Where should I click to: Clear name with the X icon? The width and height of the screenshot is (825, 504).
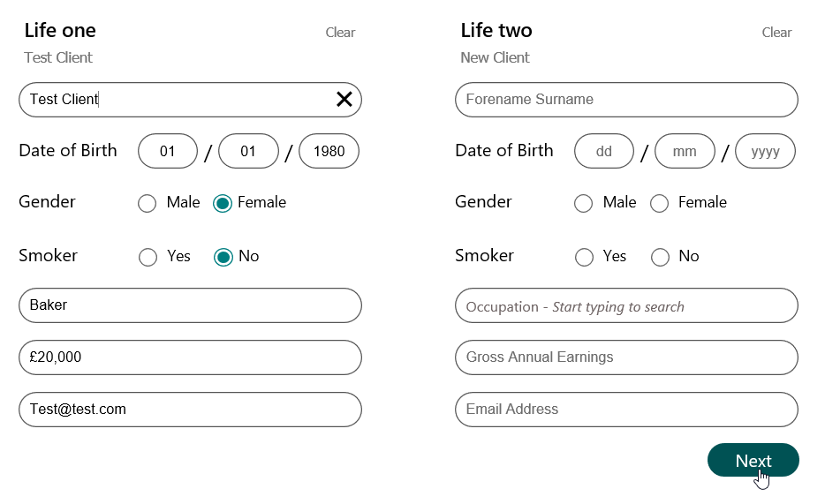pyautogui.click(x=344, y=100)
